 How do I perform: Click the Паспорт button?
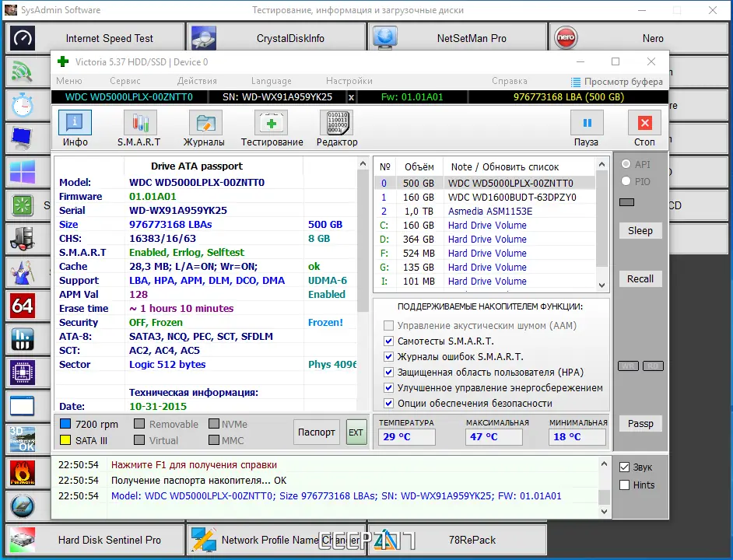pyautogui.click(x=317, y=432)
